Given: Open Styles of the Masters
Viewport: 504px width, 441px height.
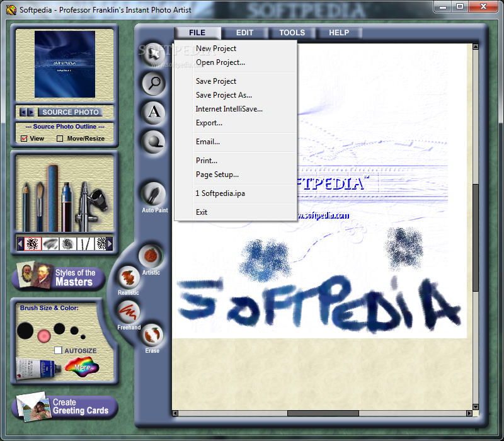Looking at the screenshot, I should point(59,277).
